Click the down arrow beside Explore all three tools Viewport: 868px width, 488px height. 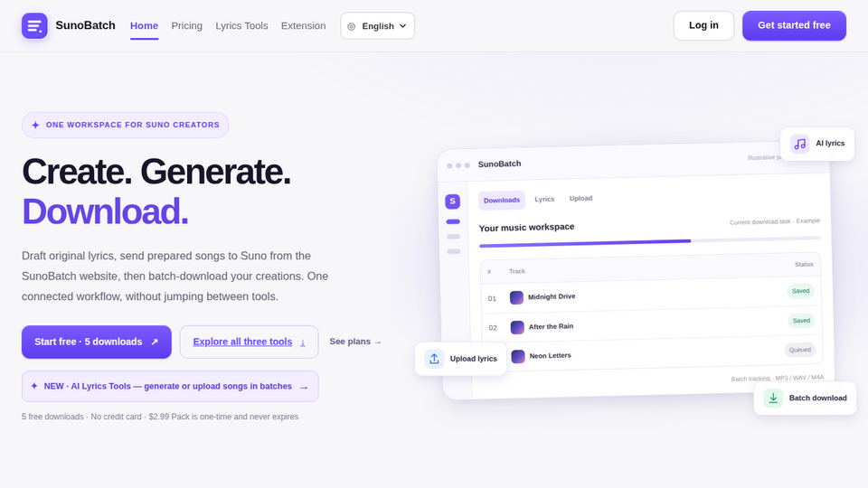click(302, 343)
